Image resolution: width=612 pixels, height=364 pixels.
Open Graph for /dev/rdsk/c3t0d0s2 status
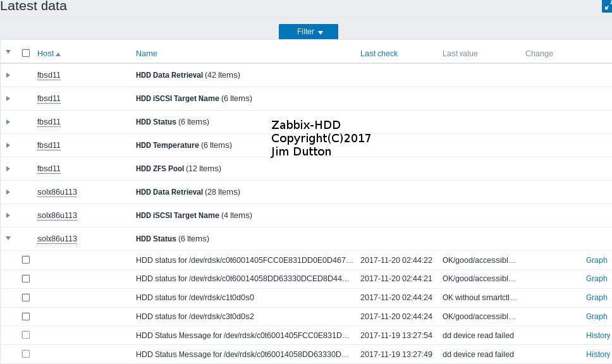pos(596,317)
